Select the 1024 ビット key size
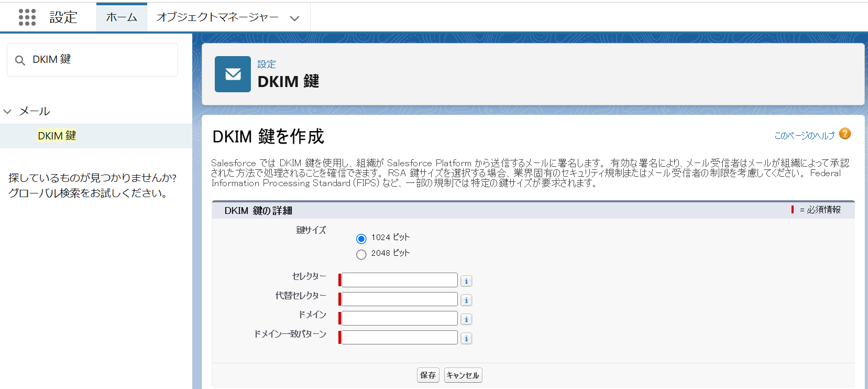 point(361,239)
